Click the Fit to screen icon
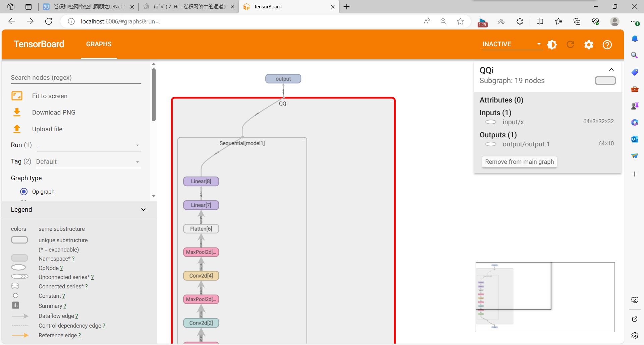 point(17,96)
